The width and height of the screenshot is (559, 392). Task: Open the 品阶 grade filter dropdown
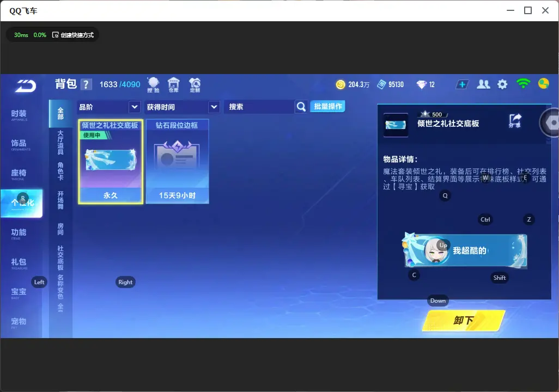108,107
